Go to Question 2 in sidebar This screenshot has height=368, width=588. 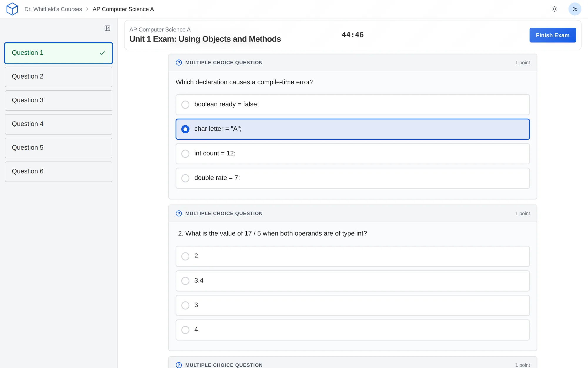click(x=59, y=77)
